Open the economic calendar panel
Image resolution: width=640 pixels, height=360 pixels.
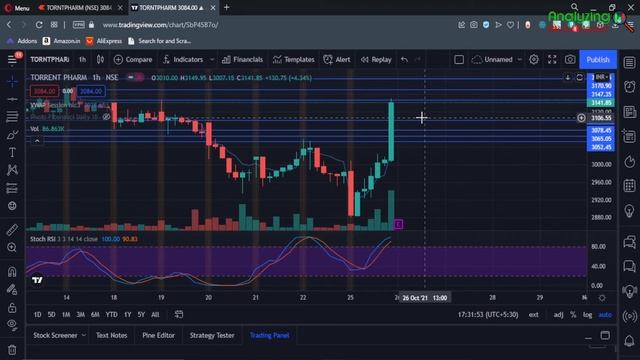pos(629,186)
